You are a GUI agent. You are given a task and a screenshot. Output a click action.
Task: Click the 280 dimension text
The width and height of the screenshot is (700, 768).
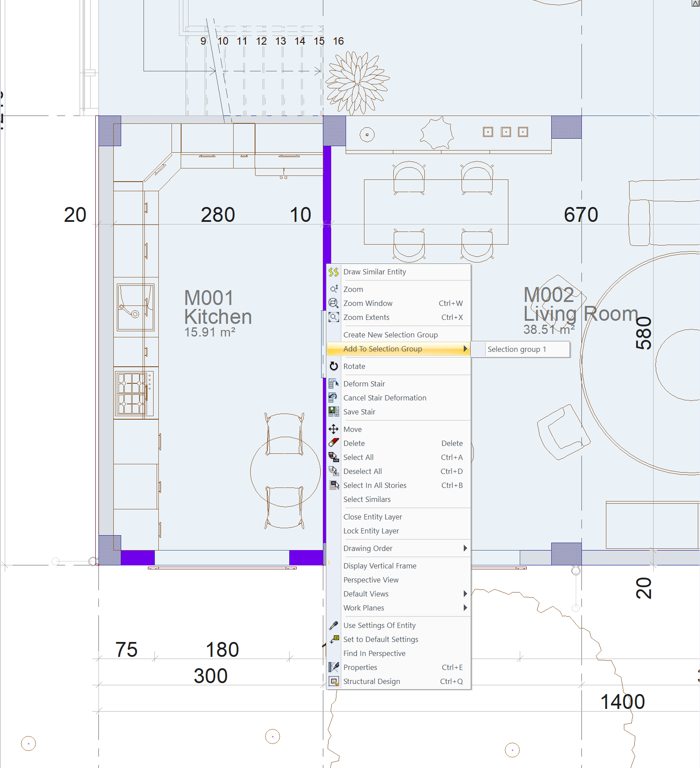pyautogui.click(x=218, y=215)
